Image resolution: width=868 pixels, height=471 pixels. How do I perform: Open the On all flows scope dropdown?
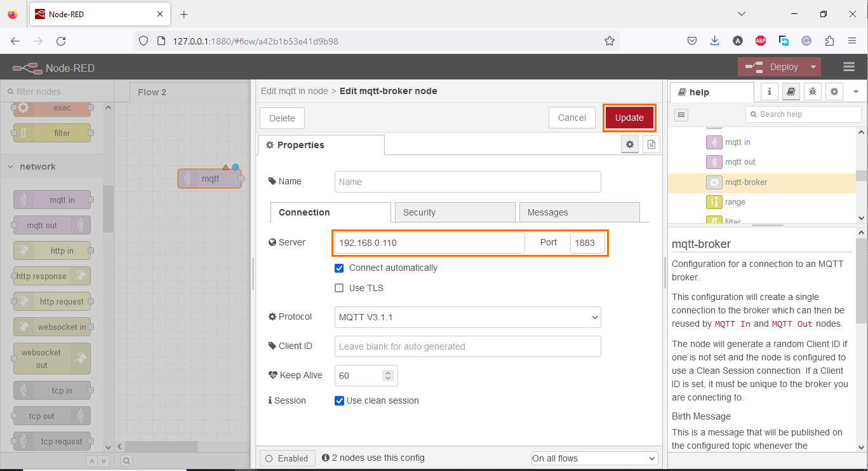pyautogui.click(x=594, y=458)
